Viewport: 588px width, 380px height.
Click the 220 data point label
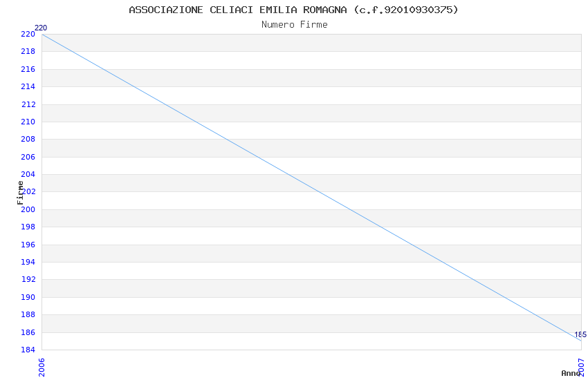(41, 28)
